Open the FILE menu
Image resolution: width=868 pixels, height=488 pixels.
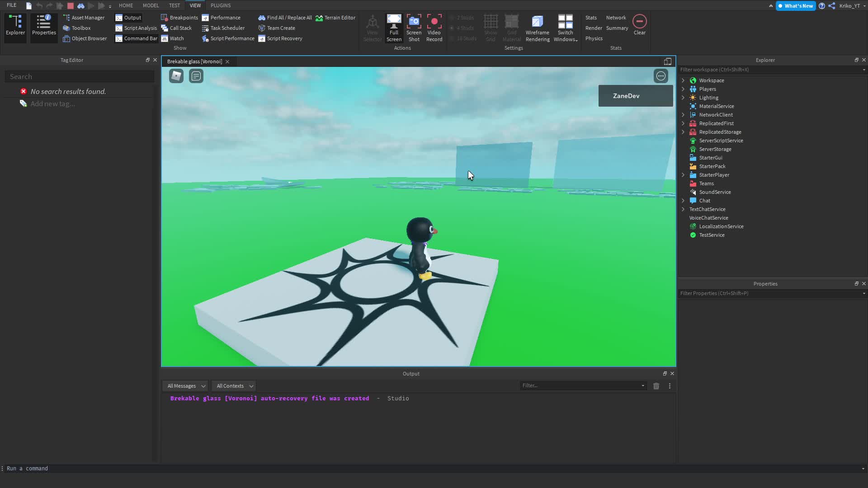tap(11, 5)
